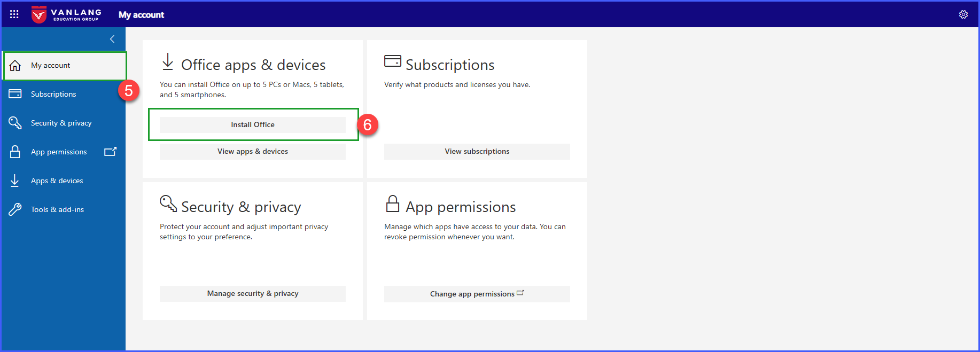Click the key icon beside sidebar Security & privacy
This screenshot has height=352, width=980.
click(15, 123)
